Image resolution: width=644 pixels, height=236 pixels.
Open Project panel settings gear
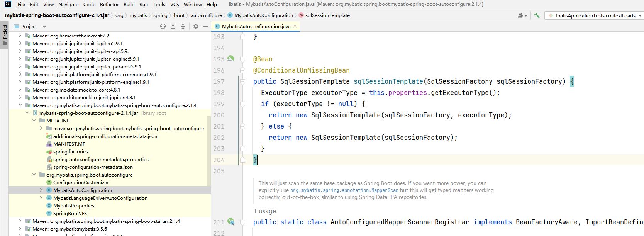pos(196,26)
